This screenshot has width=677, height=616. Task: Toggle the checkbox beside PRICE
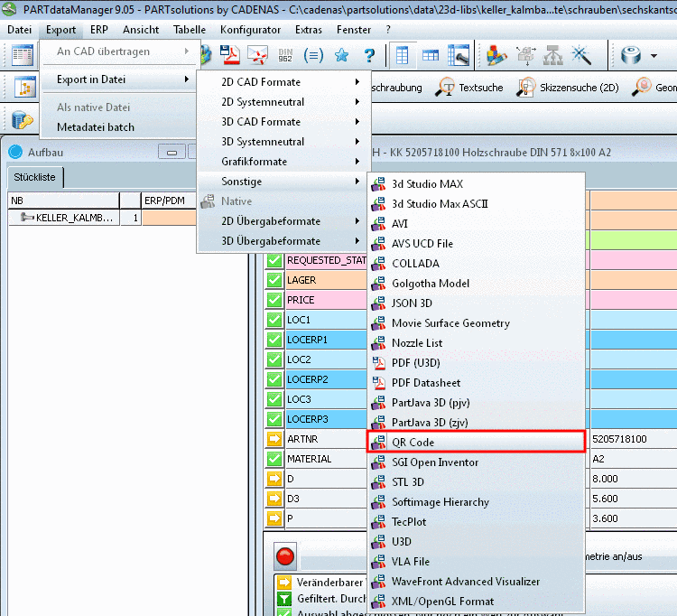pos(274,300)
